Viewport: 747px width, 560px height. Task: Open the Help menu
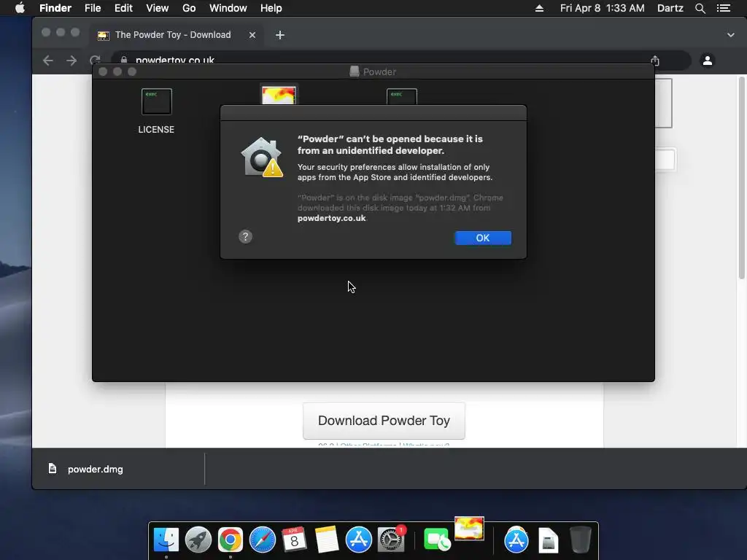tap(271, 8)
